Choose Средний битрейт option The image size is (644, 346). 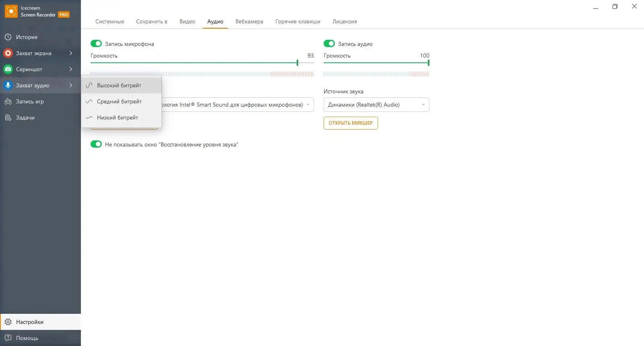click(122, 101)
